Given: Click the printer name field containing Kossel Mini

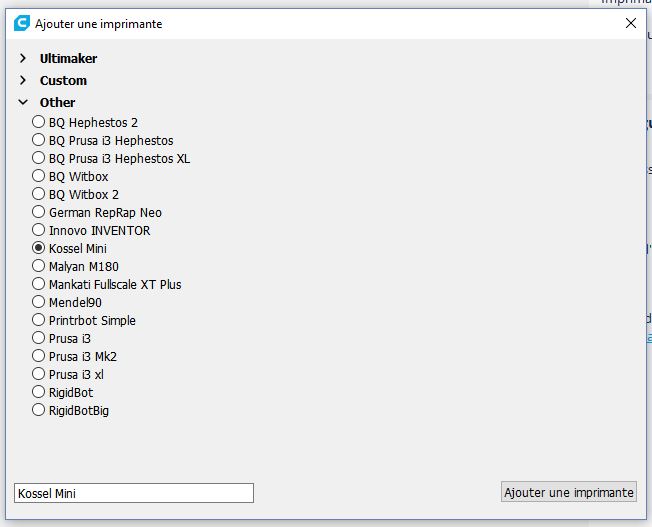Looking at the screenshot, I should pyautogui.click(x=134, y=493).
